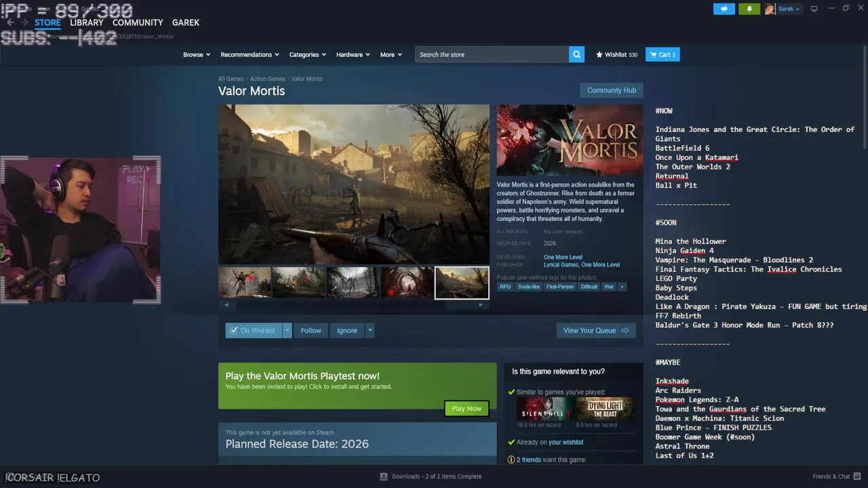Select the War tag
Viewport: 868px width, 488px height.
point(609,287)
